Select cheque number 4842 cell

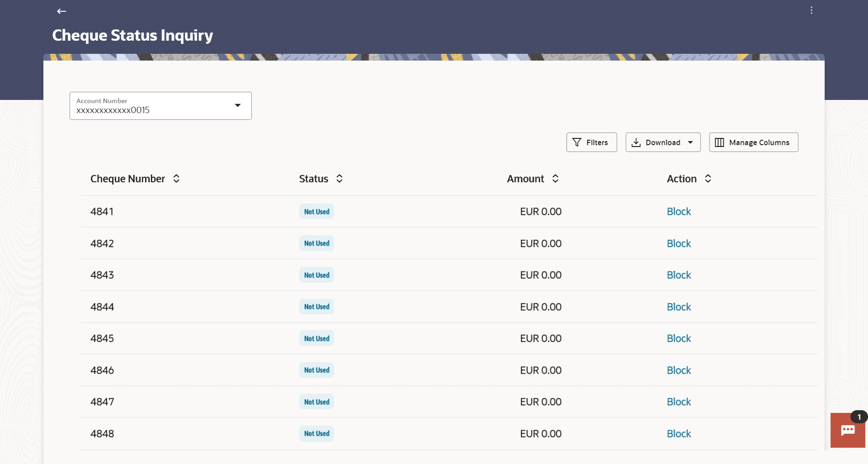pos(102,243)
